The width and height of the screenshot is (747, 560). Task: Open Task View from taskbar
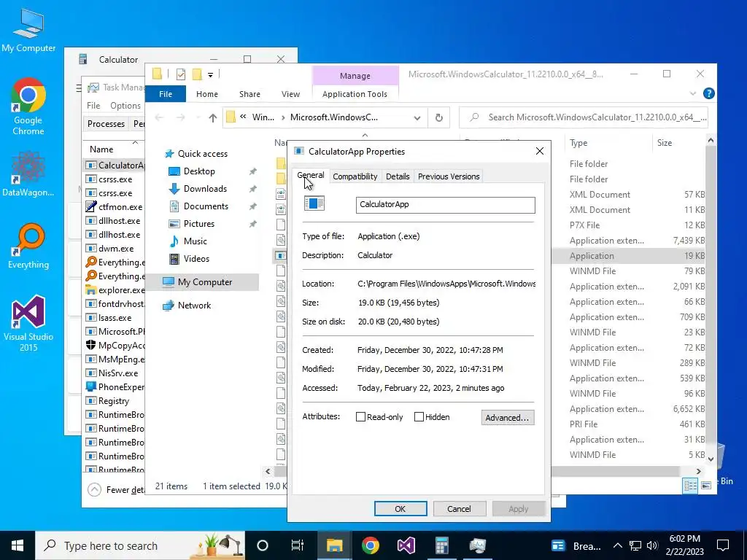[x=298, y=545]
